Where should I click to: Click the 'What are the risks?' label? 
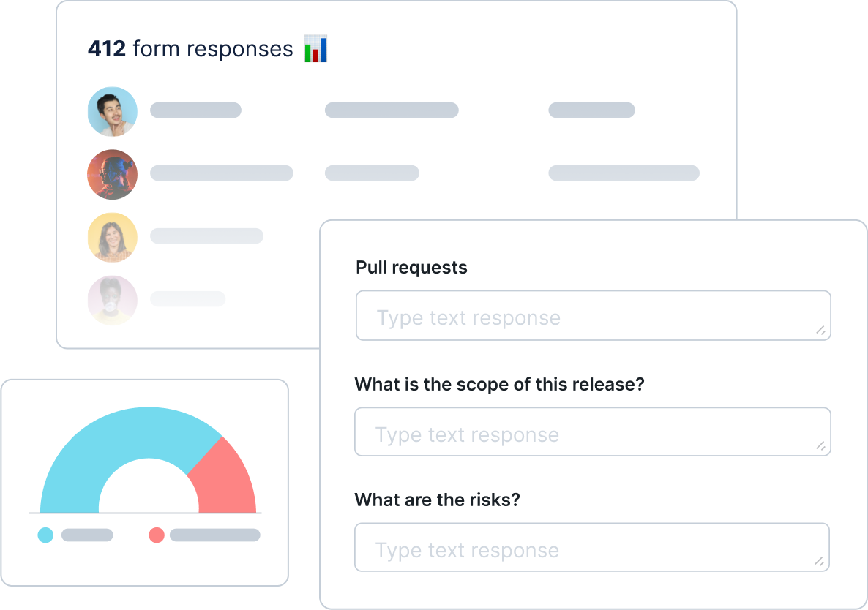436,500
